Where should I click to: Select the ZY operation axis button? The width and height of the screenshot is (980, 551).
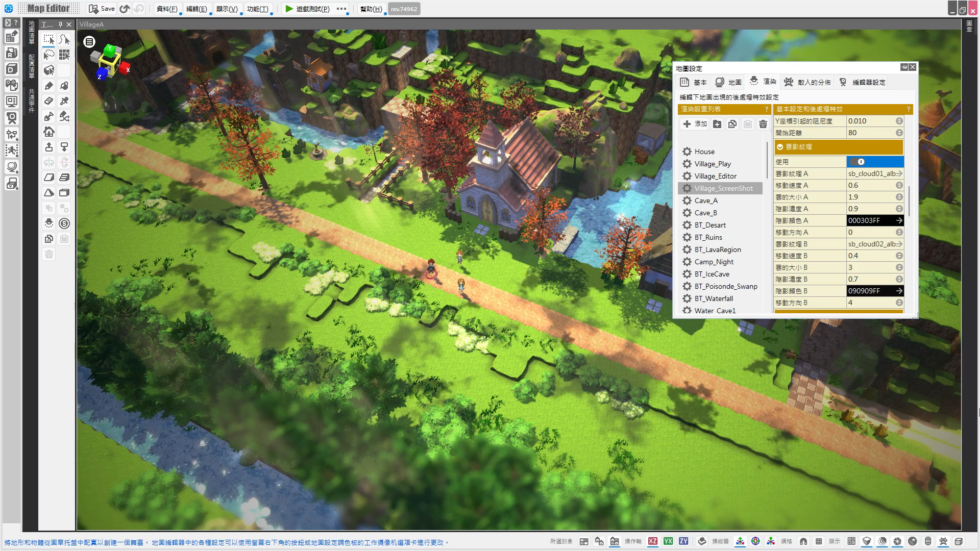click(x=683, y=541)
